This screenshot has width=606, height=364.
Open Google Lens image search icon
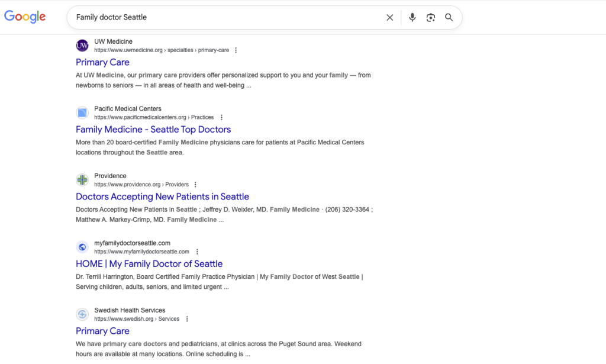[431, 17]
